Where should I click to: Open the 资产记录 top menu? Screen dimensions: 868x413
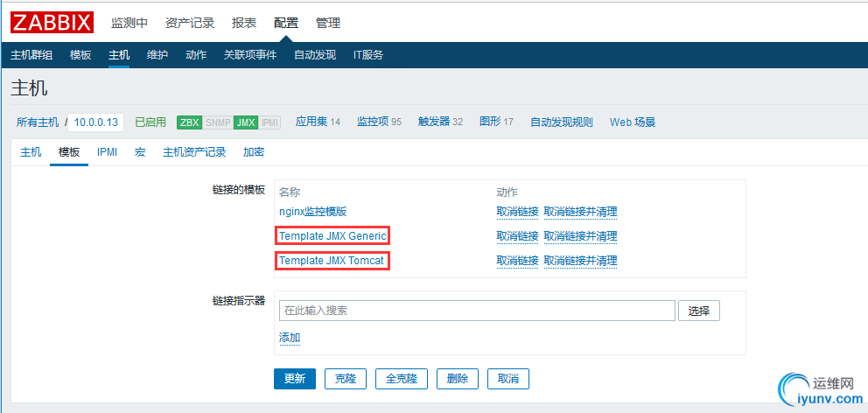point(189,23)
